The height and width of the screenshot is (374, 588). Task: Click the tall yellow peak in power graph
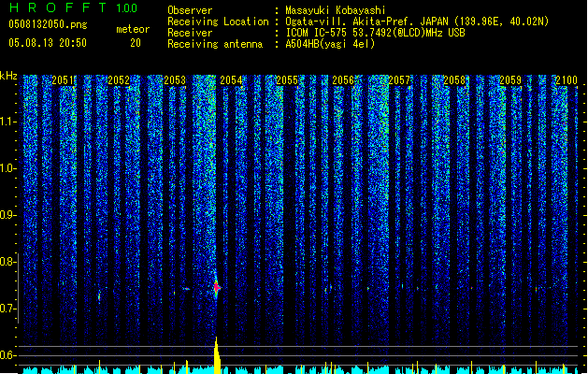(x=217, y=355)
